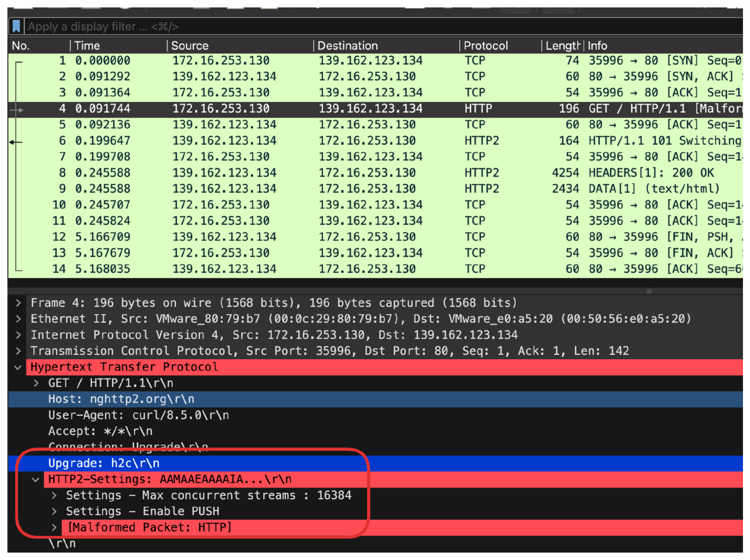Expand the Frame 4 details tree

(18, 303)
